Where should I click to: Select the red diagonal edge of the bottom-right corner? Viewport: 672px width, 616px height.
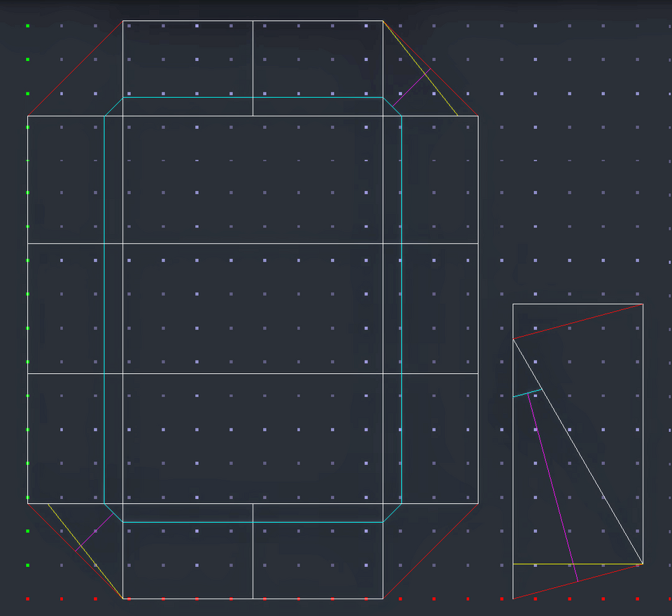coord(430,552)
